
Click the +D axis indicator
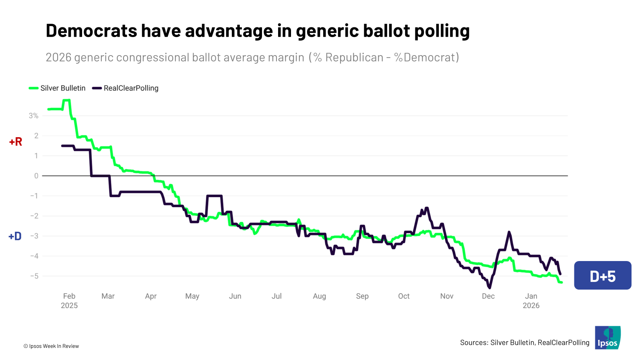(15, 236)
